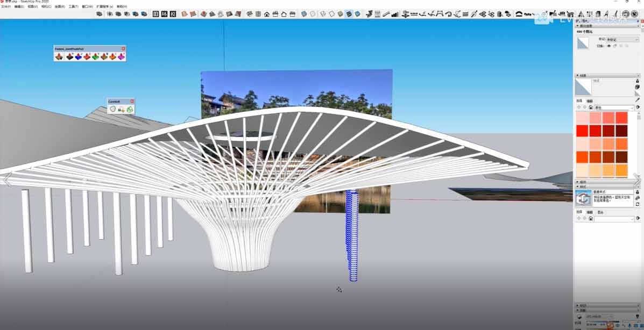Click the create material icon
Image resolution: width=644 pixels, height=330 pixels.
638,87
